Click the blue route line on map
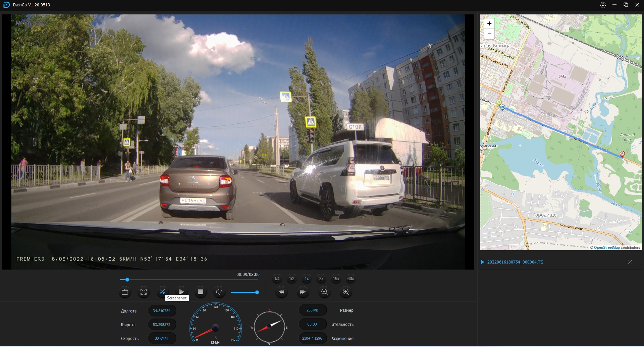This screenshot has height=347, width=644. coord(562,131)
